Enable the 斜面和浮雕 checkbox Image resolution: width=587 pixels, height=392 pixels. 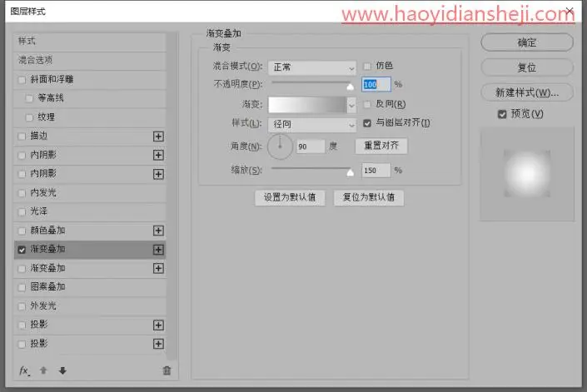pos(22,80)
